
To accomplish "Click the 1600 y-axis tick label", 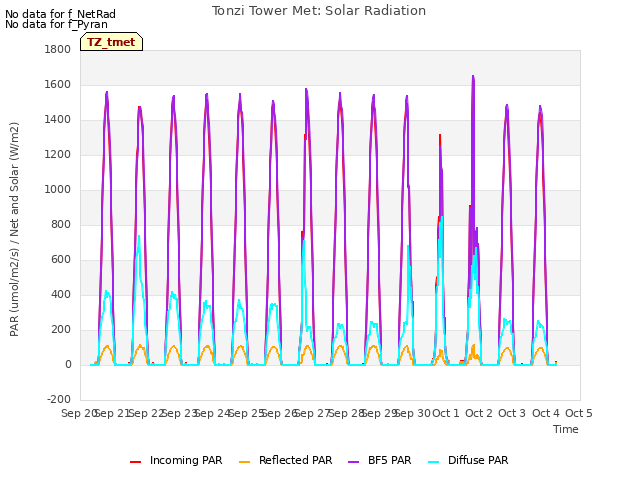I will point(58,84).
